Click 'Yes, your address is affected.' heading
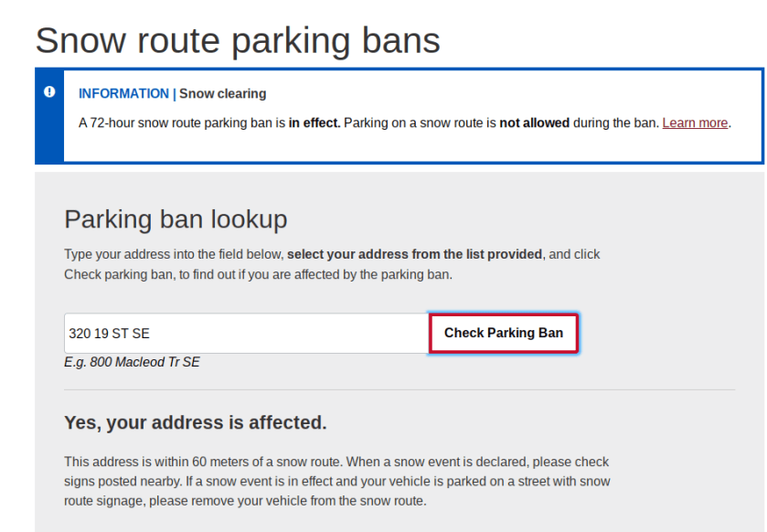 (195, 422)
